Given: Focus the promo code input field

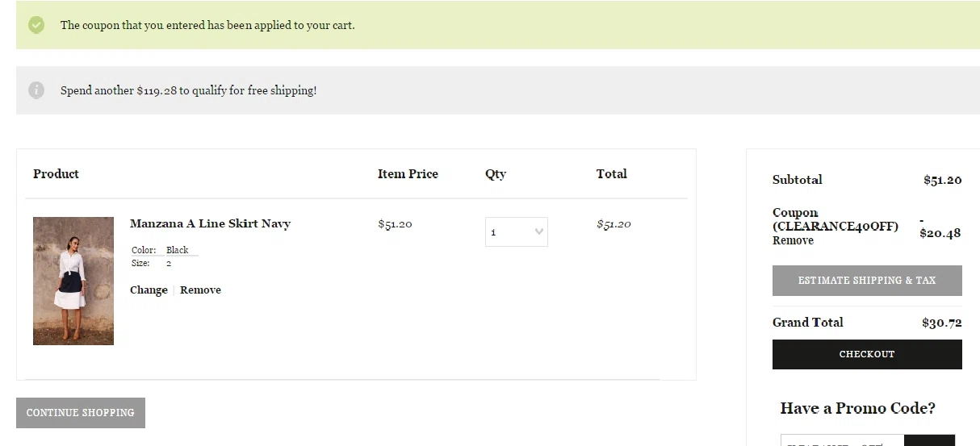Looking at the screenshot, I should 842,440.
